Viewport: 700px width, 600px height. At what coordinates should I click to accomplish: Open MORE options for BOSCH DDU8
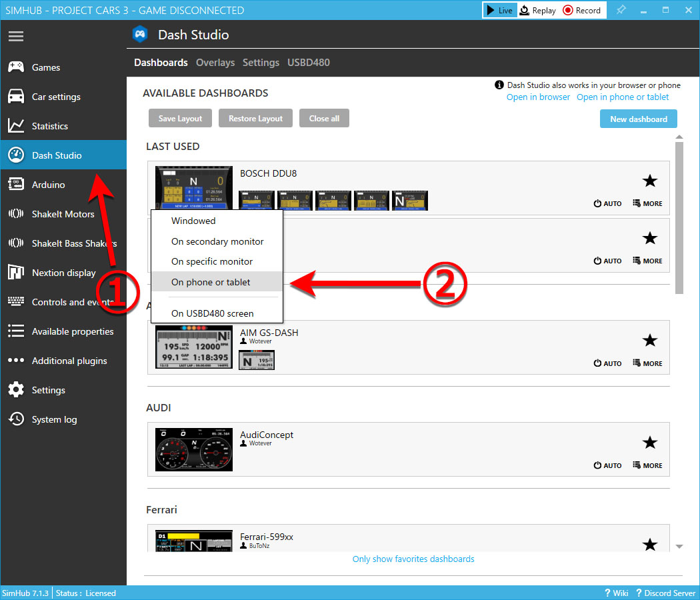pos(647,203)
